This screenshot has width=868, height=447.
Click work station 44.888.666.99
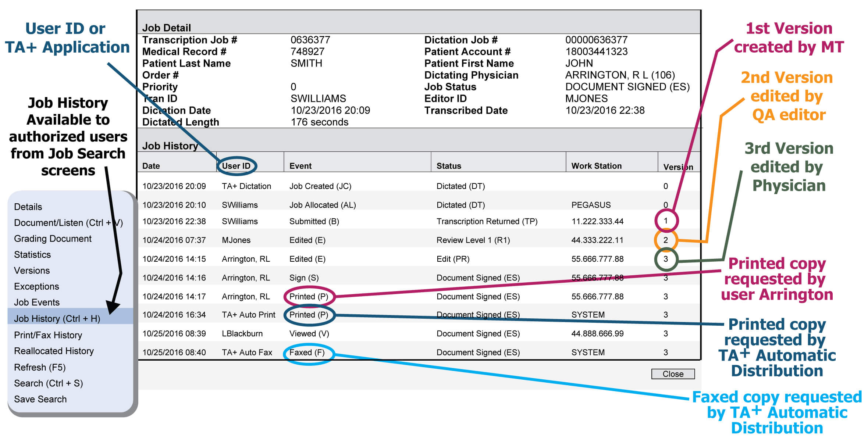click(x=597, y=333)
